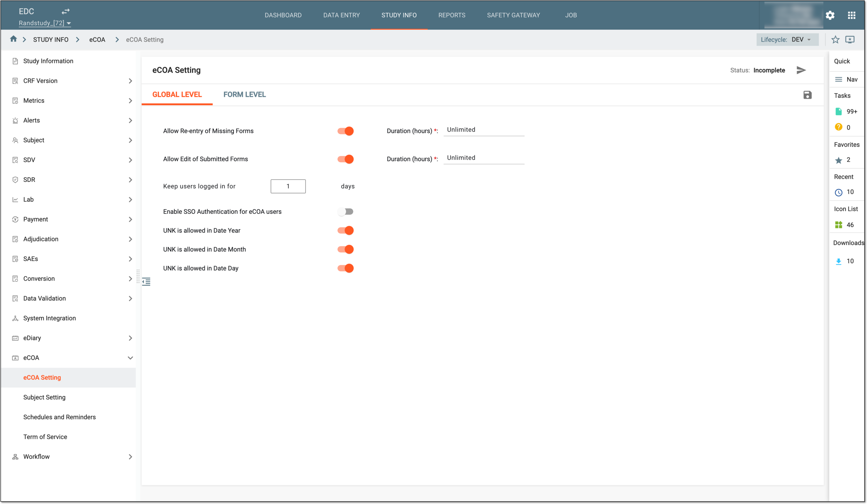Expand the SDV section chevron
867x504 pixels.
click(130, 160)
